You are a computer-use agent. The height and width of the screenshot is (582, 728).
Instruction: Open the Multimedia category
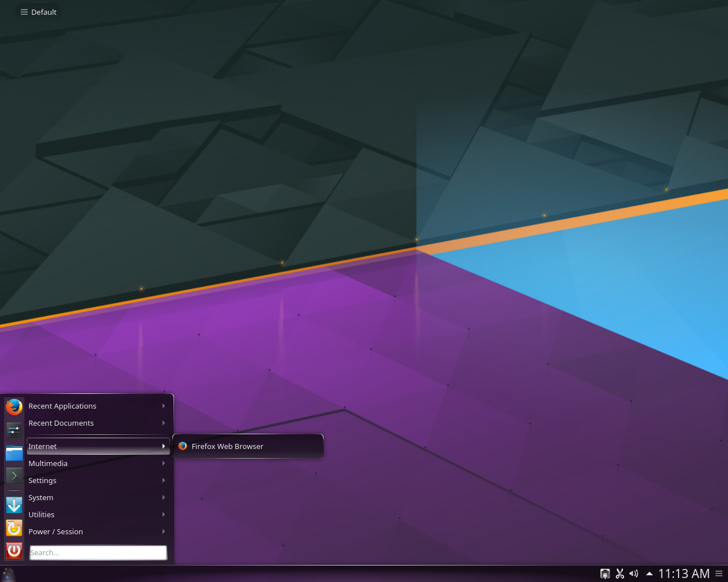click(98, 463)
